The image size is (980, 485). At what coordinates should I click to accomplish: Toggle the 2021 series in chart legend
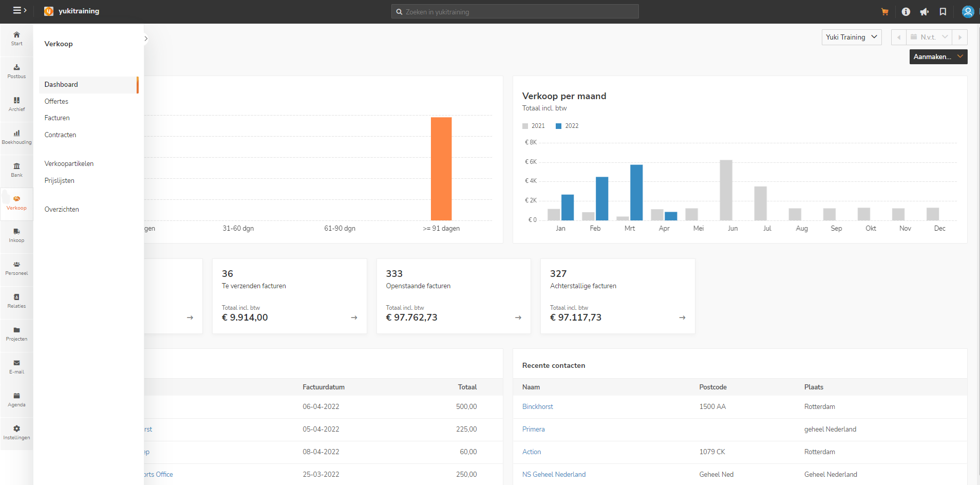534,126
